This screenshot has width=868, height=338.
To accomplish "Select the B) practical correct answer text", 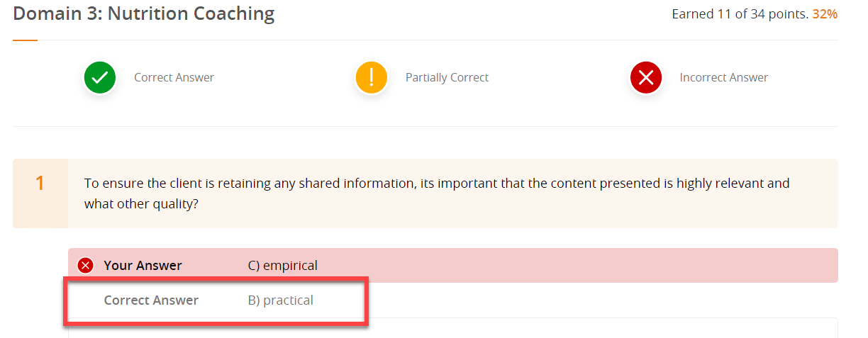I will (x=280, y=300).
